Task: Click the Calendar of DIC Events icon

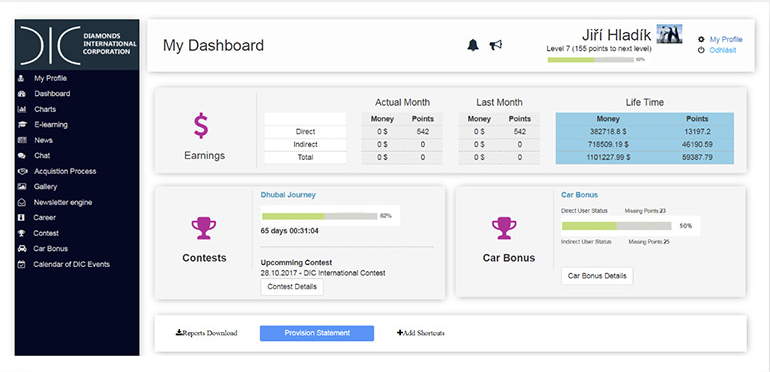Action: click(x=21, y=264)
